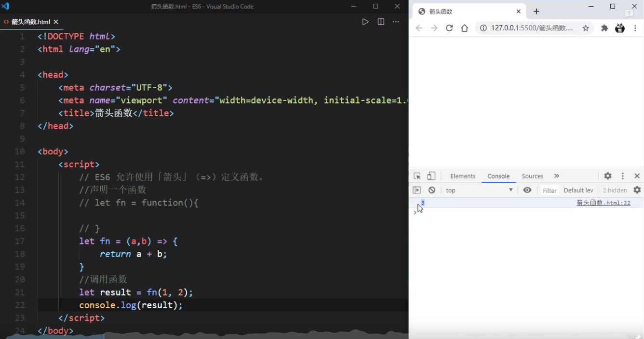
Task: Click the address bar URL 127.0.0.1:5500
Action: 532,28
